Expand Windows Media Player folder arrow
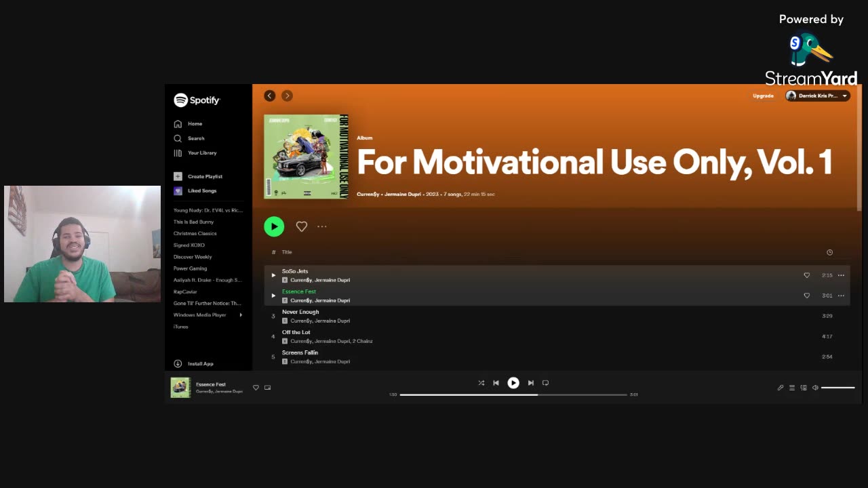868x488 pixels. [241, 314]
